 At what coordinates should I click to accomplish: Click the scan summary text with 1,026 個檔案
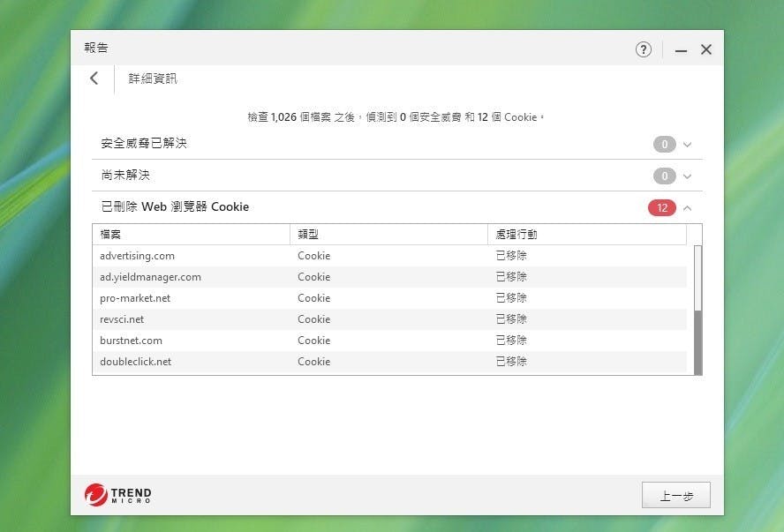396,117
